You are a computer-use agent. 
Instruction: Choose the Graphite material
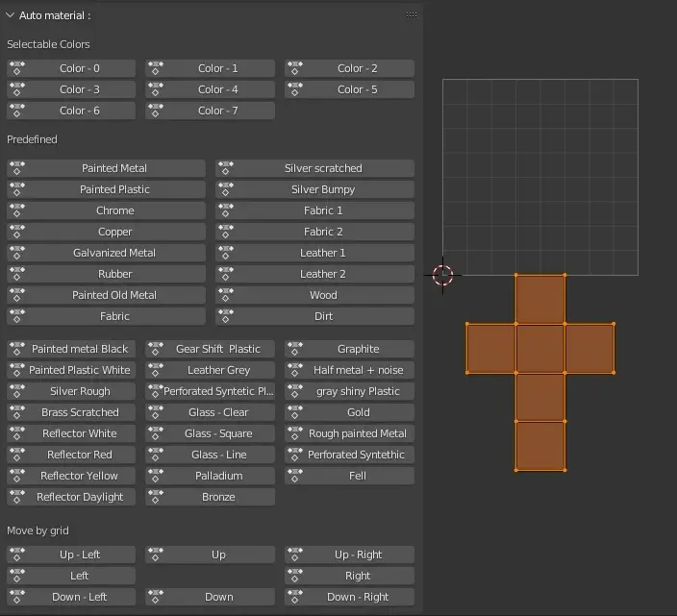(358, 349)
